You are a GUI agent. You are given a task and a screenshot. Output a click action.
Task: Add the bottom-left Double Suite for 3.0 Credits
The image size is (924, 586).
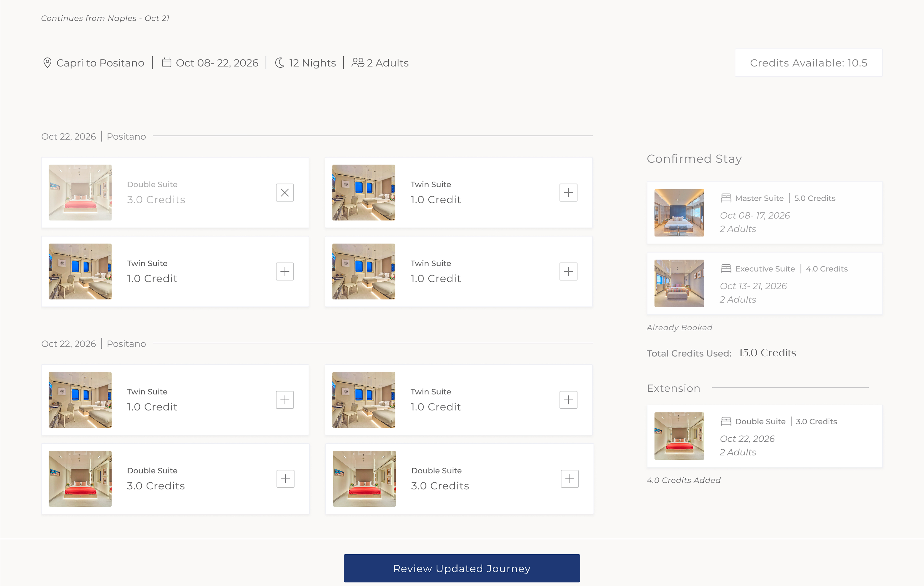pos(285,478)
